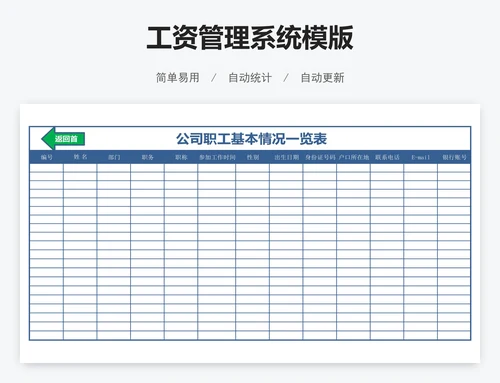The height and width of the screenshot is (383, 500).
Task: Click the green 返回首 arrow button
Action: [63, 139]
